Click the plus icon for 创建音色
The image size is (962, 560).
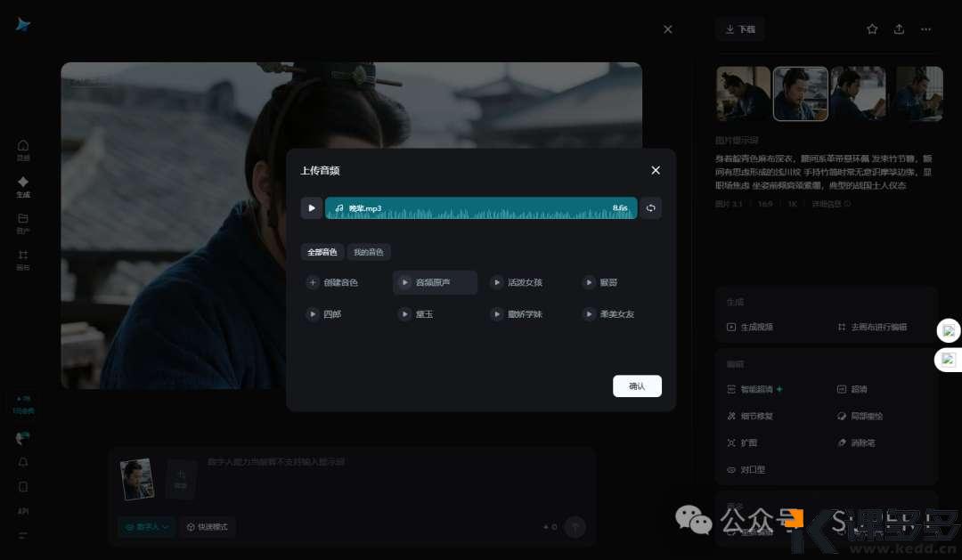tap(313, 282)
